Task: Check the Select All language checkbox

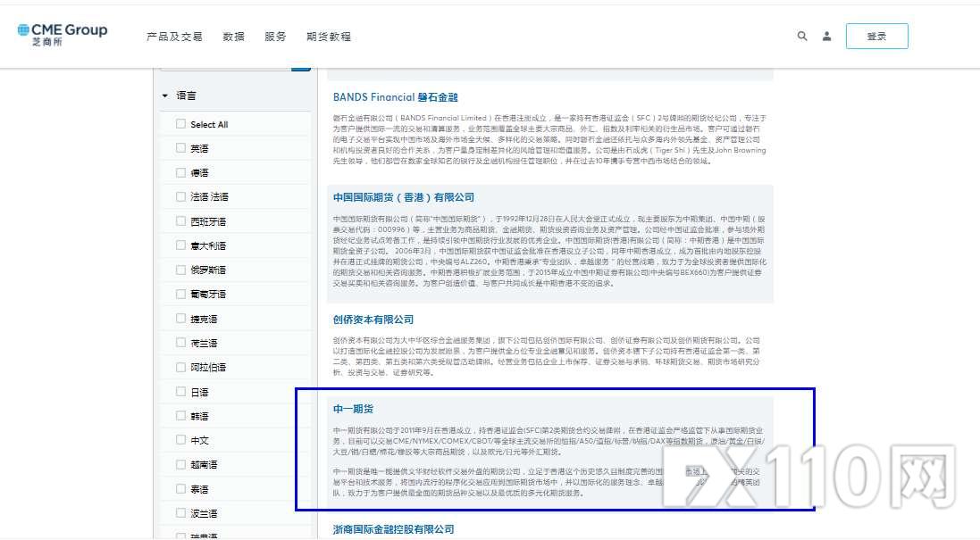Action: 180,123
